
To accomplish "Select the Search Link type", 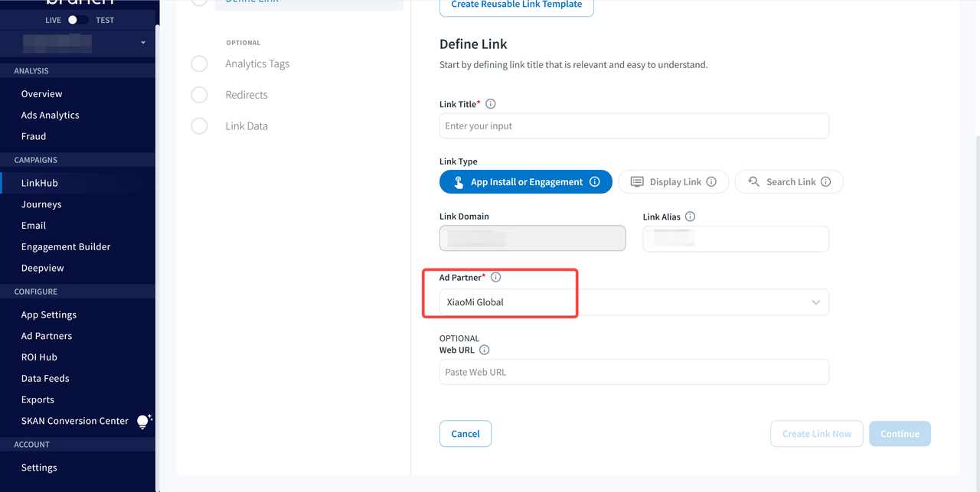I will pyautogui.click(x=788, y=182).
